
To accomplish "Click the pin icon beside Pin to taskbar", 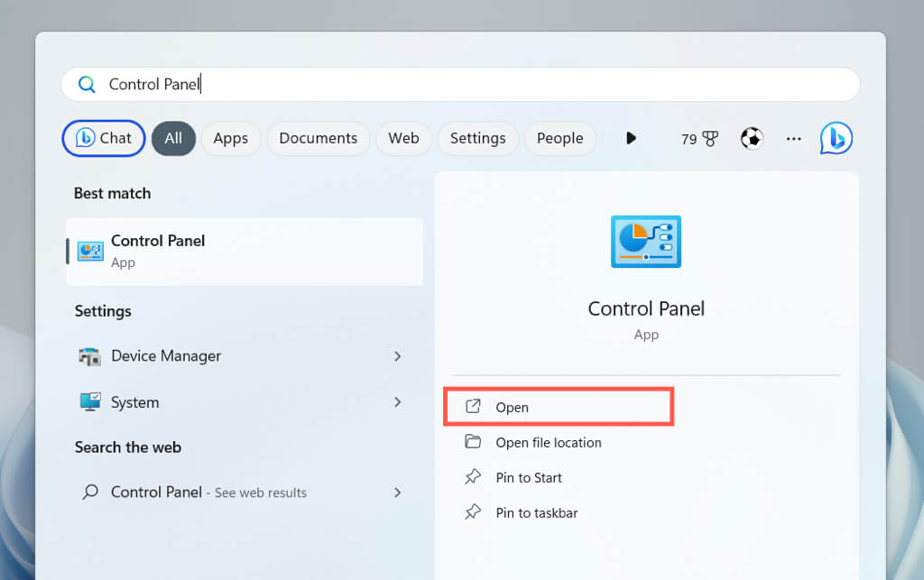I will [x=473, y=511].
